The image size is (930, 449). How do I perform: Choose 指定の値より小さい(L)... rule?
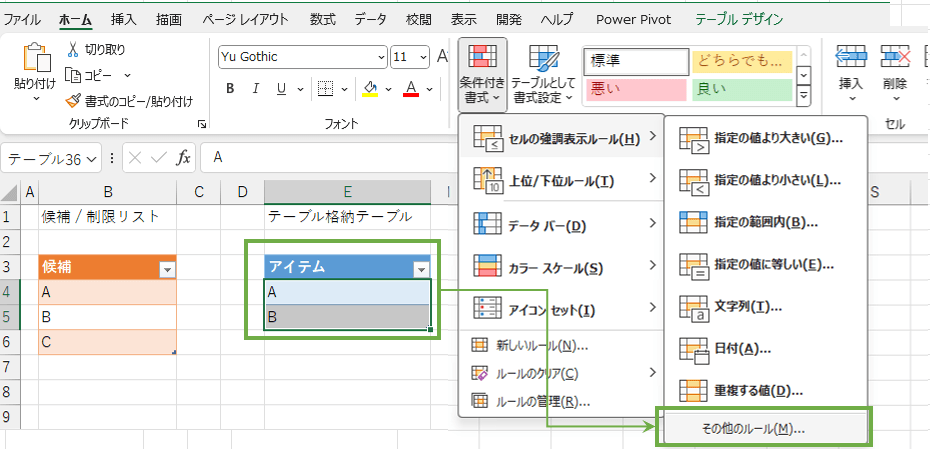pyautogui.click(x=766, y=180)
